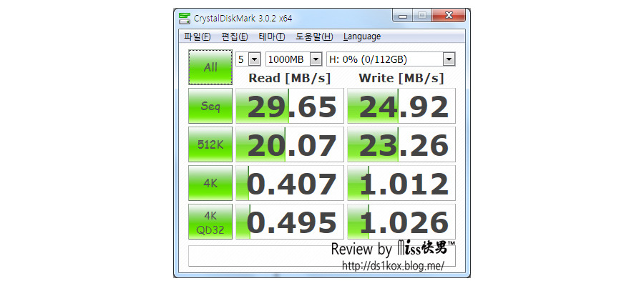This screenshot has width=644, height=286.
Task: Click the 4K read value 0.407
Action: coord(290,183)
